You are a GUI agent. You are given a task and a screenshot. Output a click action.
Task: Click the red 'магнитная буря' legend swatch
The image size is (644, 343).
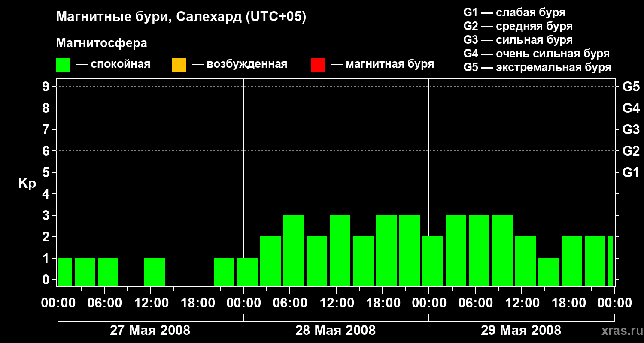318,64
